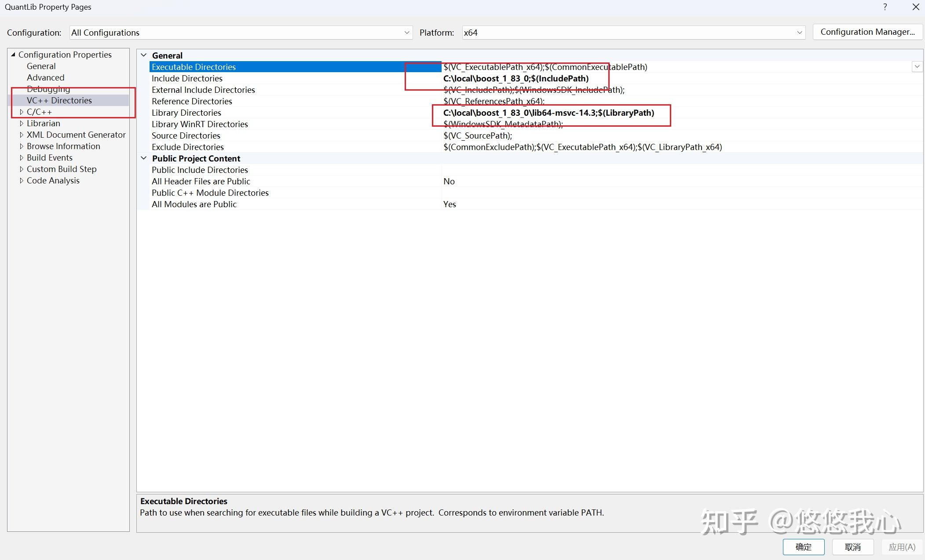Expand the C/C++ tree node arrow
Image resolution: width=925 pixels, height=560 pixels.
(x=21, y=112)
